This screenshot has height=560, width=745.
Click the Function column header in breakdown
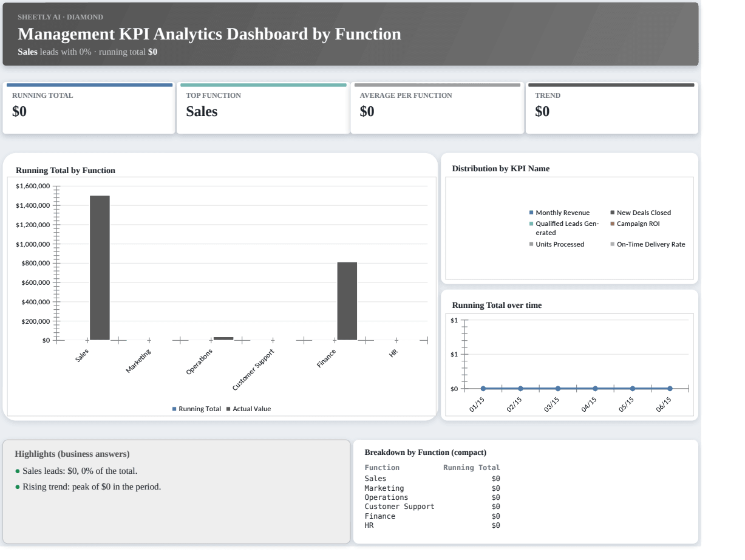pyautogui.click(x=382, y=468)
